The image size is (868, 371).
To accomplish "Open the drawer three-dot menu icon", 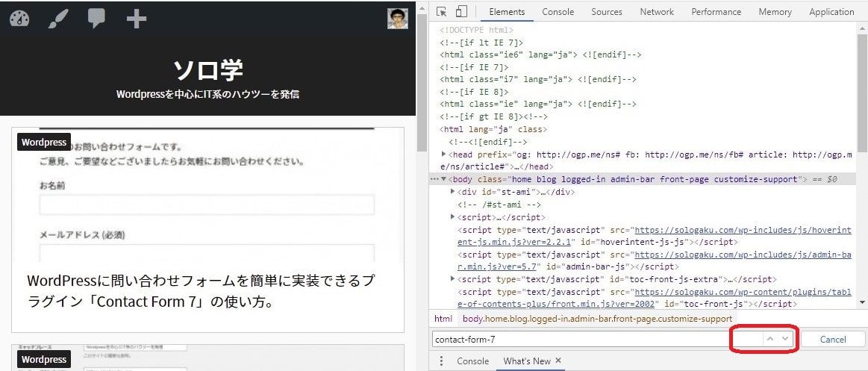I will 441,361.
